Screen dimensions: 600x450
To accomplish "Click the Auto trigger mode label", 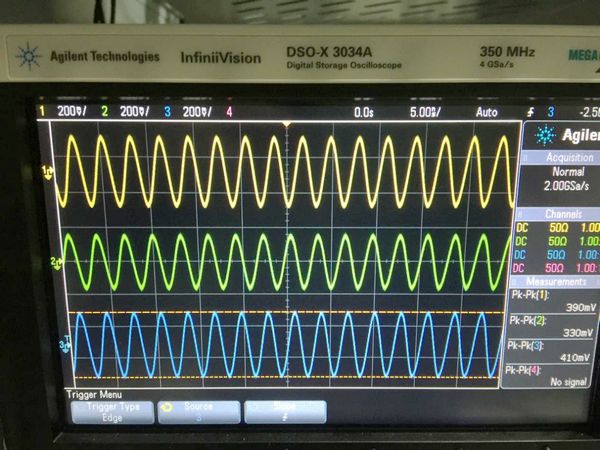I will (x=487, y=112).
